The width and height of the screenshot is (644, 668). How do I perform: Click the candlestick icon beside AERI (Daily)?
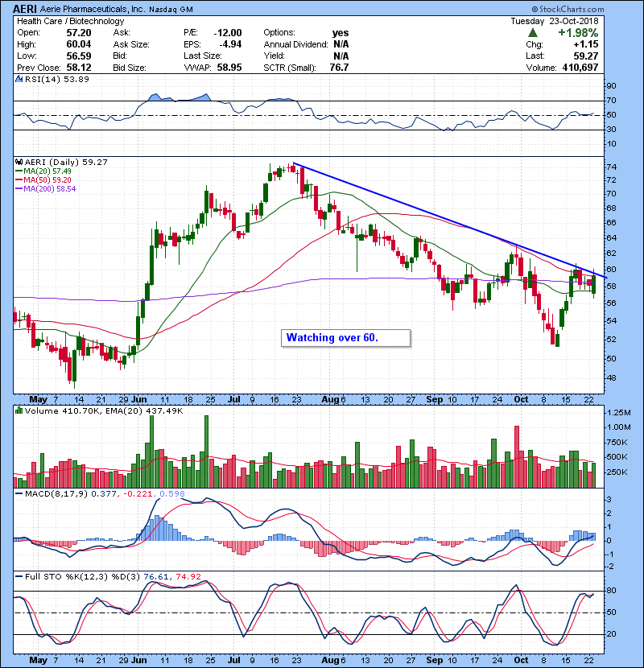pyautogui.click(x=19, y=162)
